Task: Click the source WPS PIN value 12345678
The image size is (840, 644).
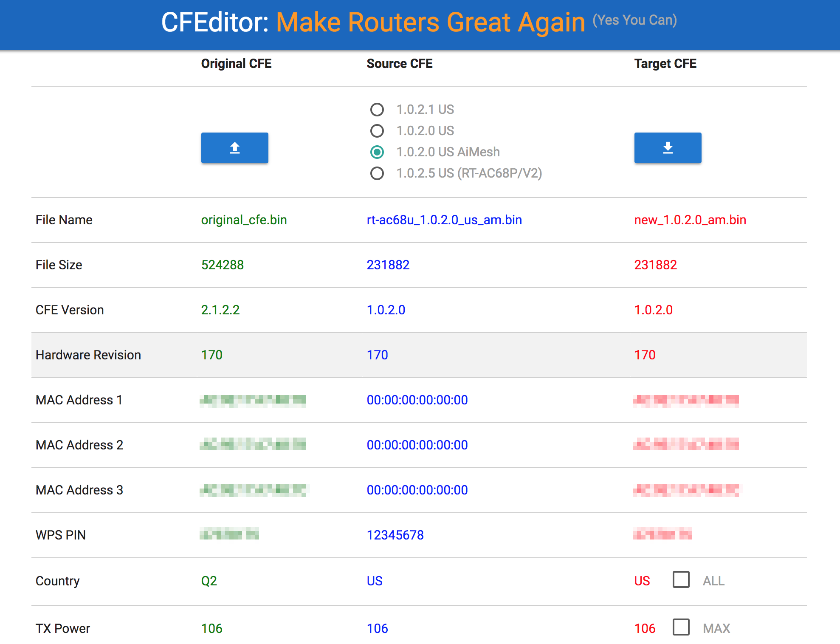Action: (395, 535)
